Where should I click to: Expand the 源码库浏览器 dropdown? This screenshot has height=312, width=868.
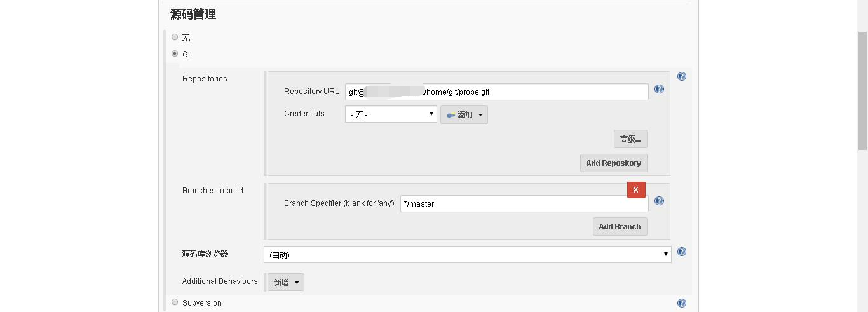click(467, 254)
